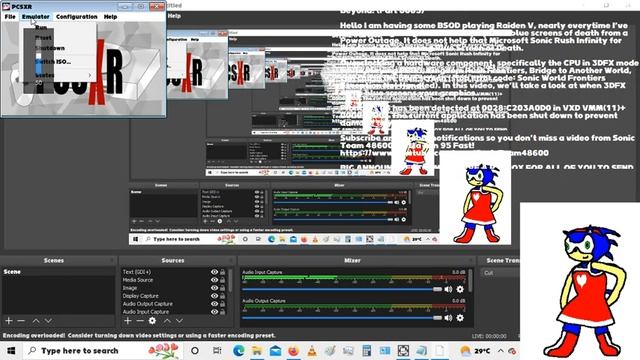Image resolution: width=640 pixels, height=360 pixels.
Task: Click the PCSXR title bar app icon
Action: point(6,6)
